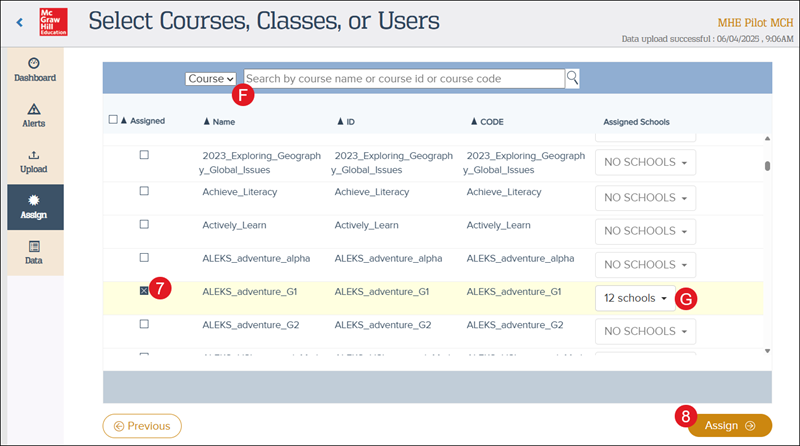Toggle the select-all Assigned checkbox

tap(113, 121)
